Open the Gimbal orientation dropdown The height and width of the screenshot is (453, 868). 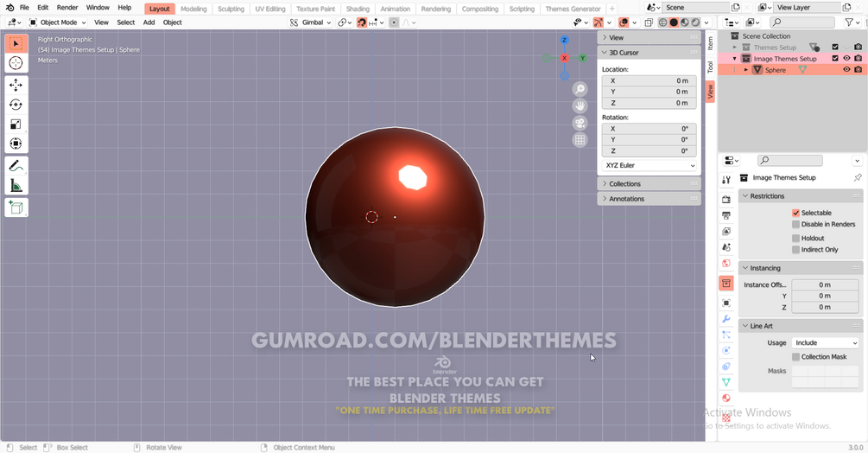point(311,22)
